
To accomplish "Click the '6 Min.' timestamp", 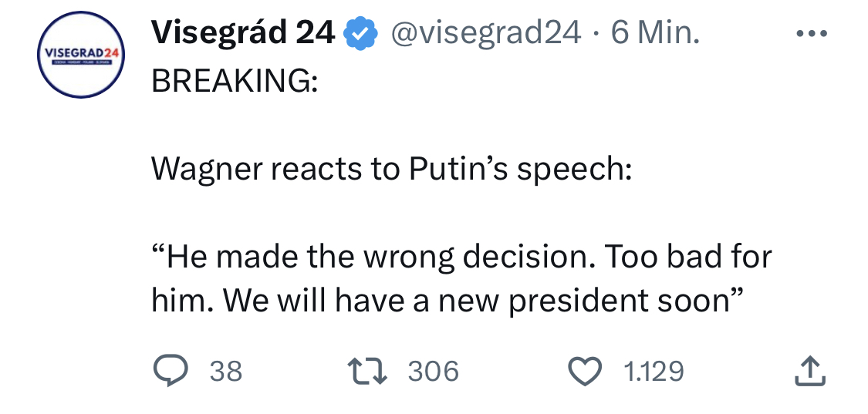I will (655, 33).
